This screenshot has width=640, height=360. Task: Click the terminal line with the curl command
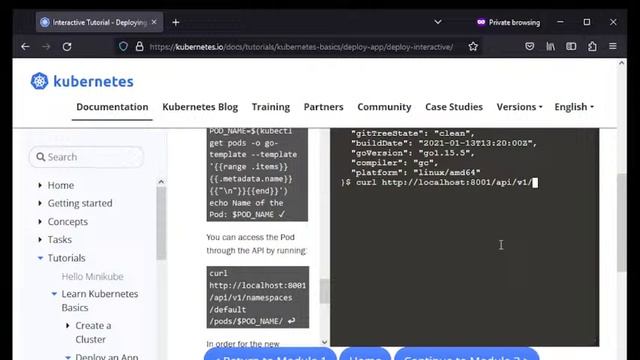(440, 182)
